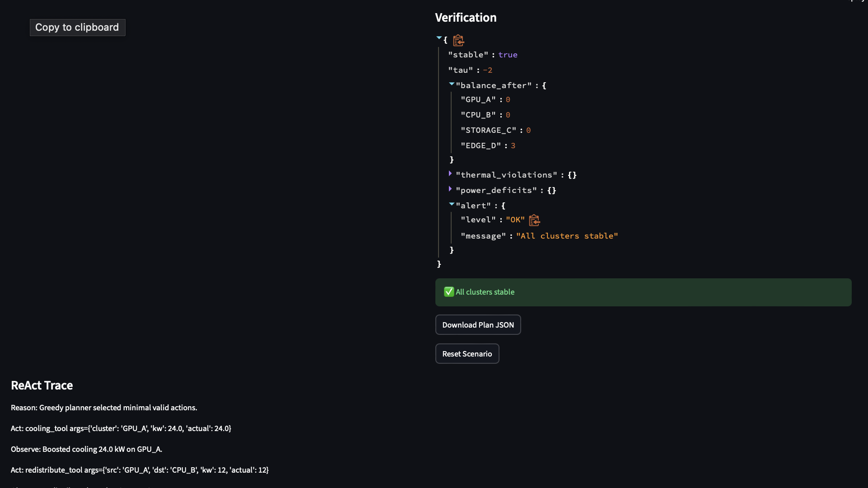Image resolution: width=868 pixels, height=488 pixels.
Task: Click the copy icon beside root brace
Action: click(458, 41)
